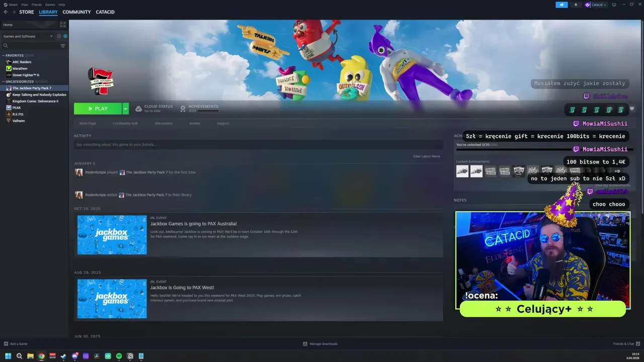Image resolution: width=644 pixels, height=362 pixels.
Task: Open the notifications bell
Action: 576,5
